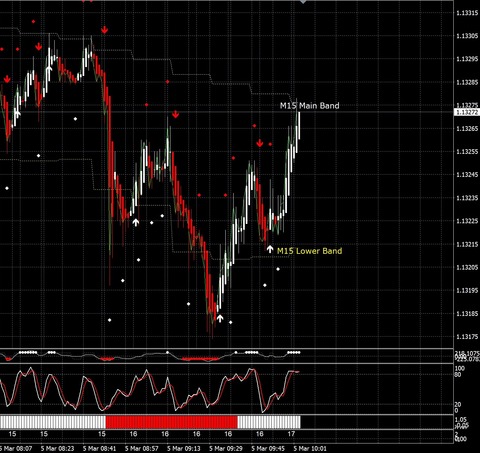Click price level 1.13205 on the scale

tap(467, 267)
